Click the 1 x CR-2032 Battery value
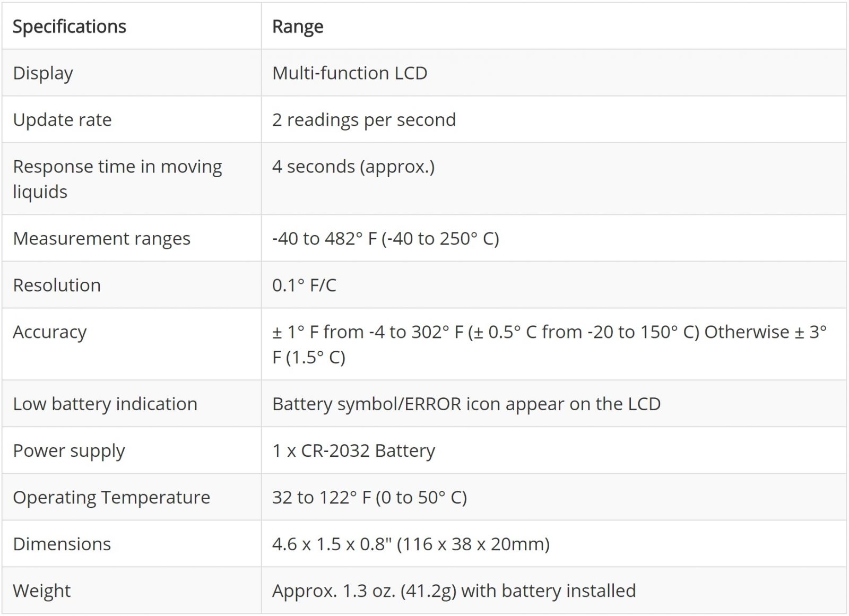This screenshot has height=616, width=849. 353,451
